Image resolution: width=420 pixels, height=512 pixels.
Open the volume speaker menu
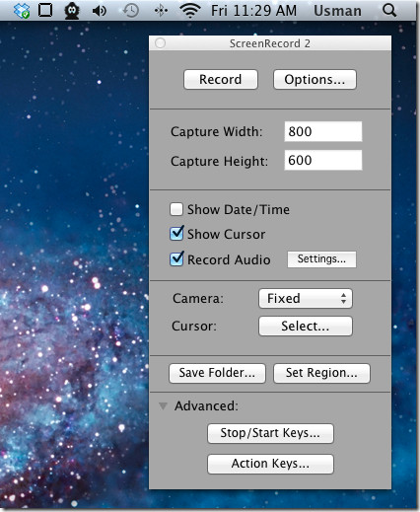click(100, 11)
